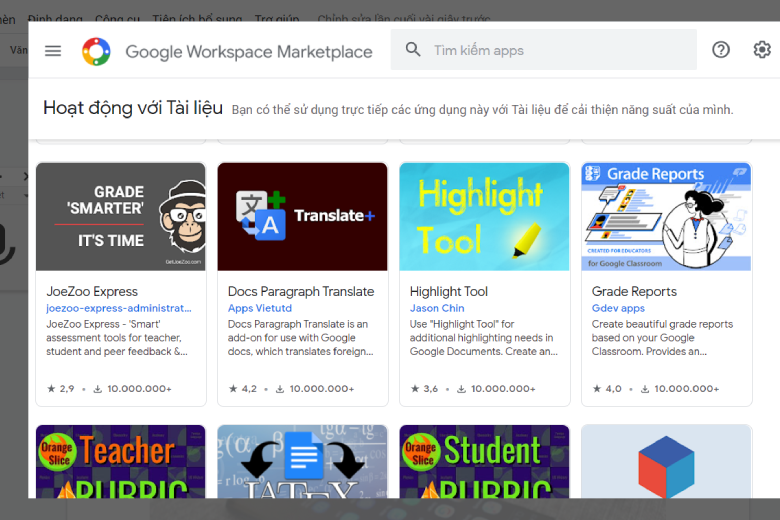Visit the Gdev apps developer link
Screen dimensions: 780x520
pos(618,308)
